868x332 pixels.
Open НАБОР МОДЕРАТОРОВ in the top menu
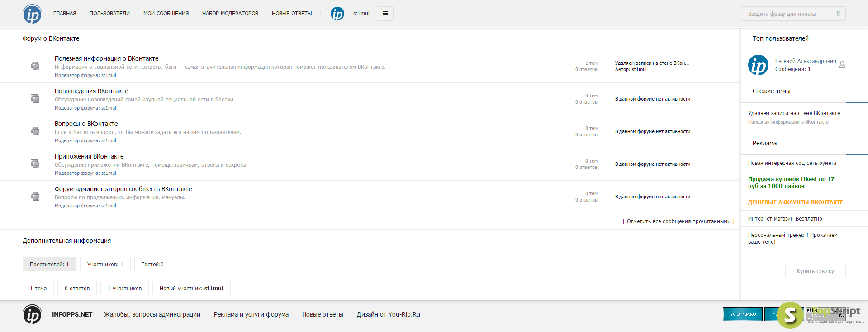pos(230,14)
